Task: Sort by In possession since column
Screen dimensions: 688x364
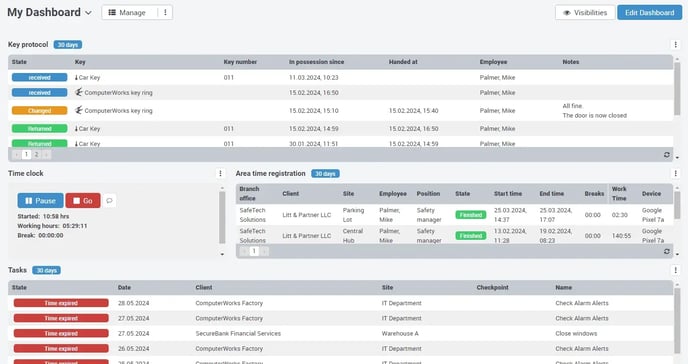Action: tap(316, 62)
